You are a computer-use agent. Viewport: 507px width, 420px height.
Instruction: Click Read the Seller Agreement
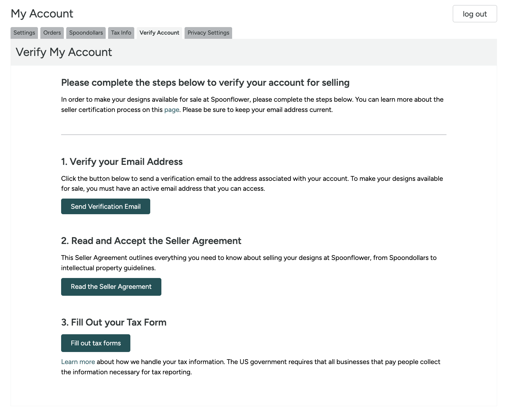(111, 287)
